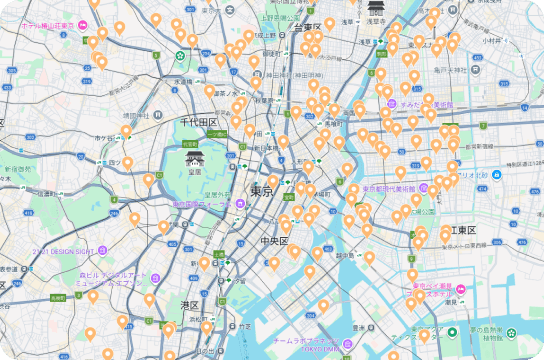Viewport: 544px width, 360px height.
Task: Select the 信濃町 station label
Action: tap(47, 194)
